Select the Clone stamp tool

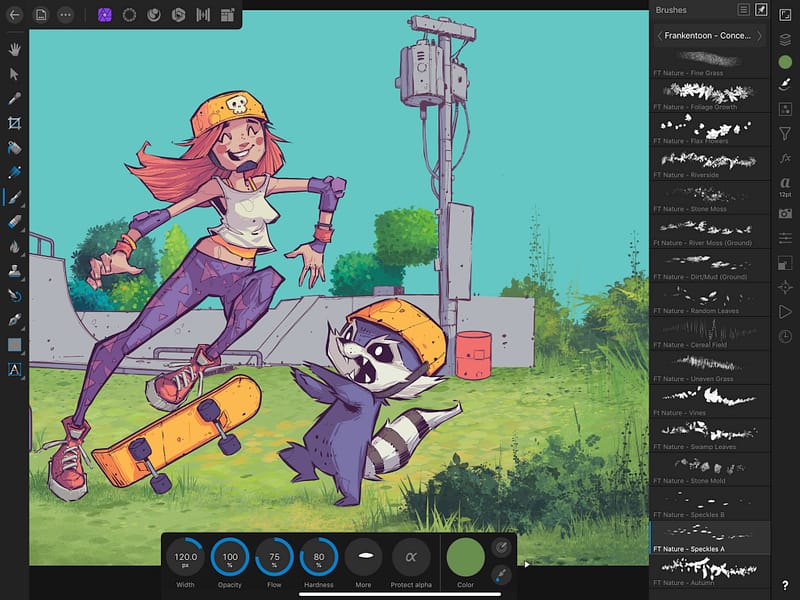[x=14, y=271]
